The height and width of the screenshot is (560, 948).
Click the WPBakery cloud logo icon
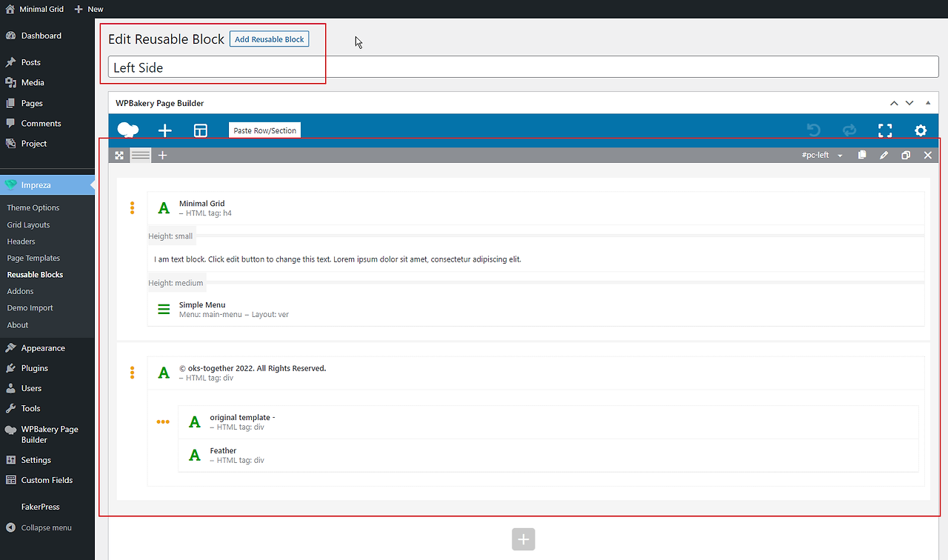pos(128,130)
